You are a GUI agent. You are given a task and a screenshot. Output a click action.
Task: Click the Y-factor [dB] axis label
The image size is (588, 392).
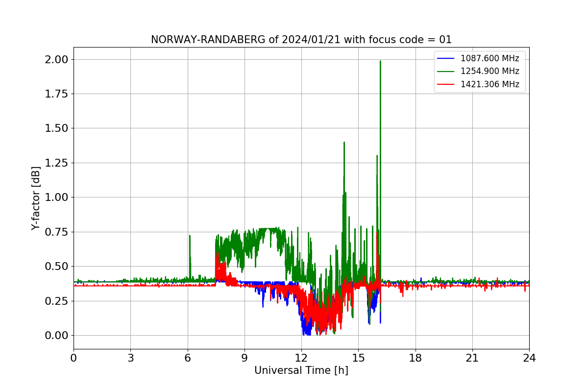pyautogui.click(x=35, y=198)
